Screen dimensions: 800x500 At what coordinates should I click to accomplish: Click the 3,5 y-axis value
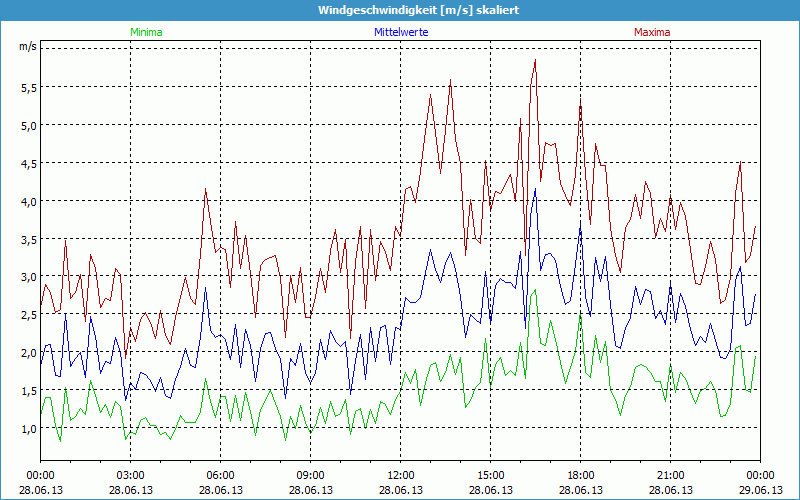pyautogui.click(x=28, y=239)
